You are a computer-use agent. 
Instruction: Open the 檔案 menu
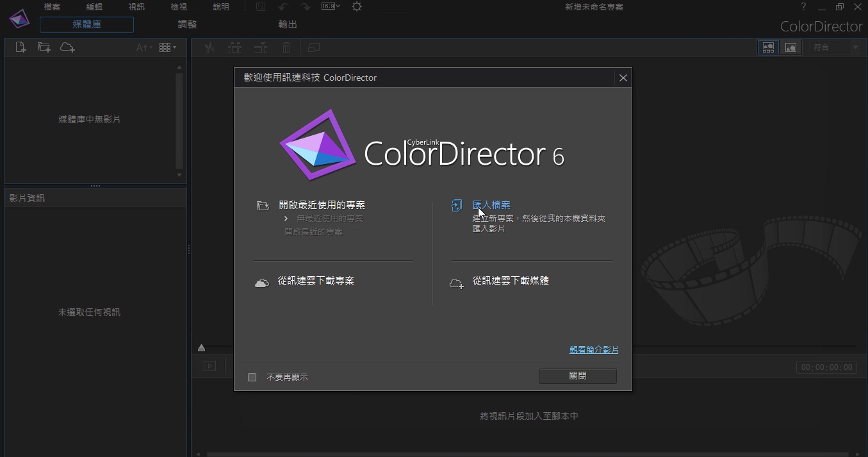pos(53,7)
